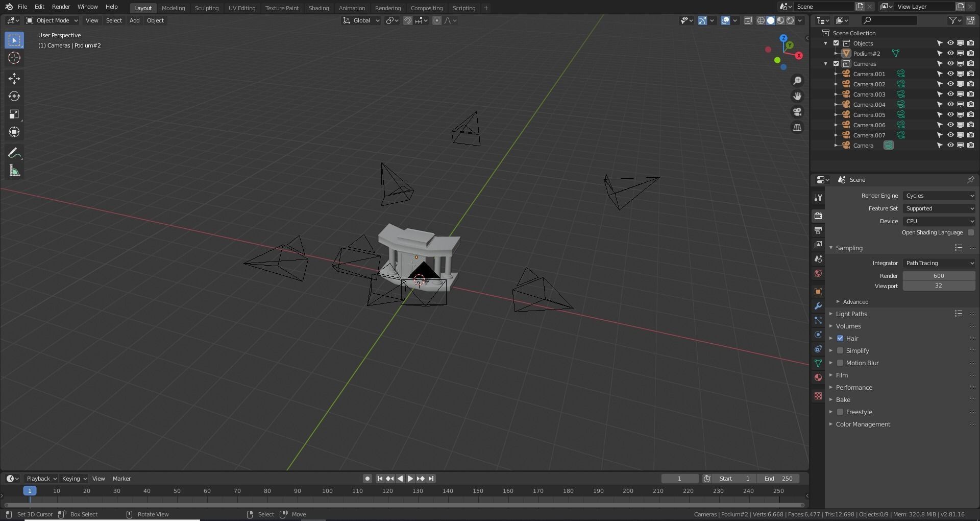
Task: Open Object properties tab icon
Action: pos(818,292)
